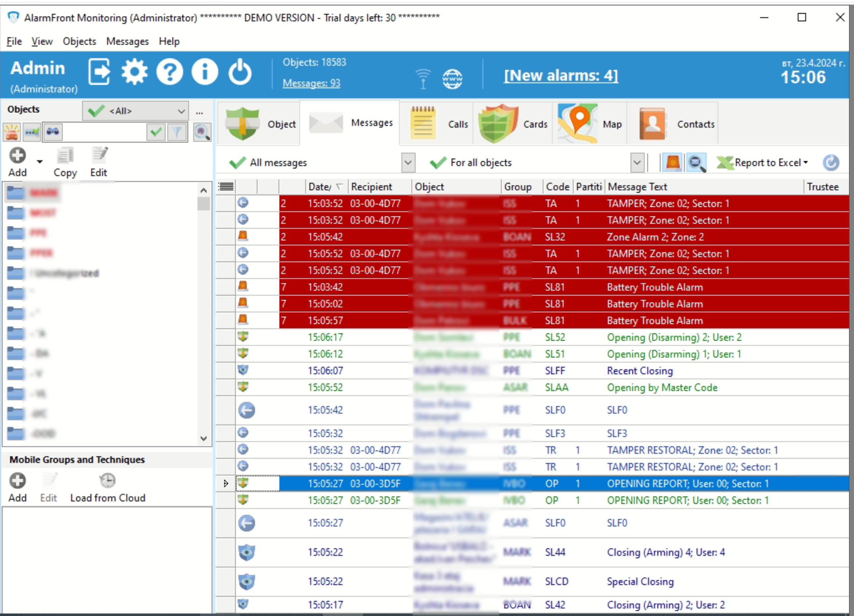Switch to the Map tab
Screen dimensions: 854x616
(x=590, y=123)
